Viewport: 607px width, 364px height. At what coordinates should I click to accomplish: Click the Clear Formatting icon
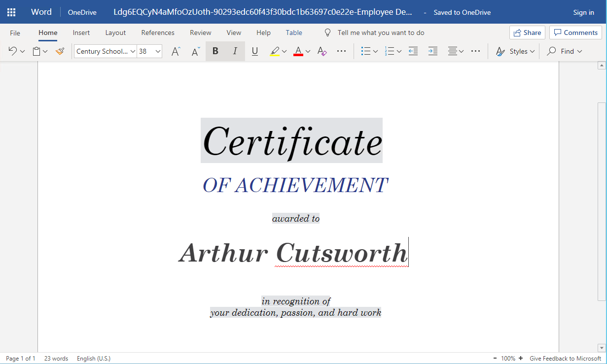(x=322, y=51)
